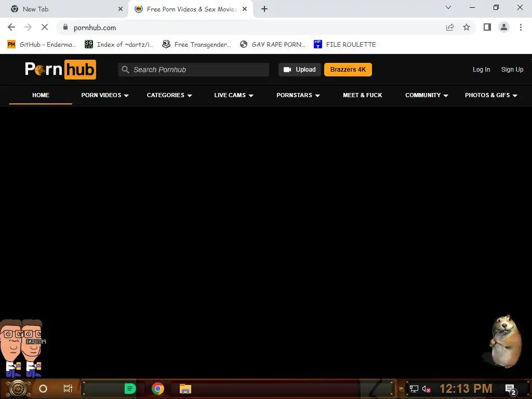This screenshot has height=399, width=532.
Task: Click the Cortana circle icon on taskbar
Action: click(x=43, y=389)
